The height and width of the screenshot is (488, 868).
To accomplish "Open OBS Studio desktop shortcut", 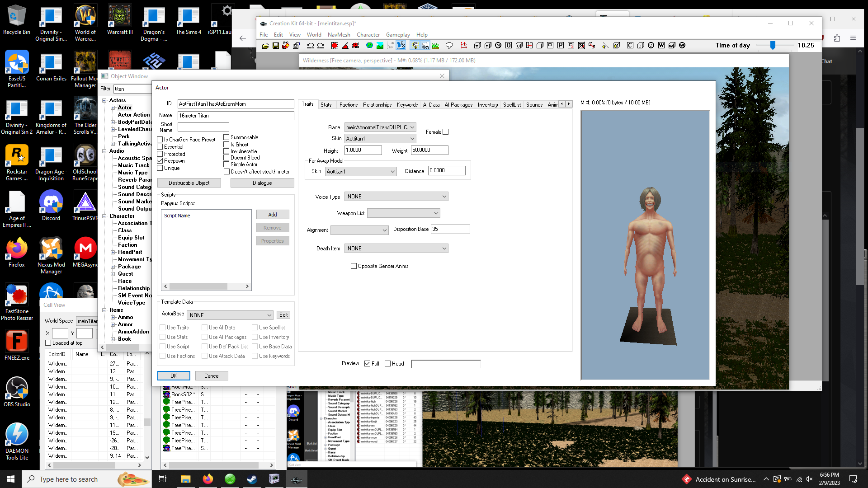I will 17,392.
